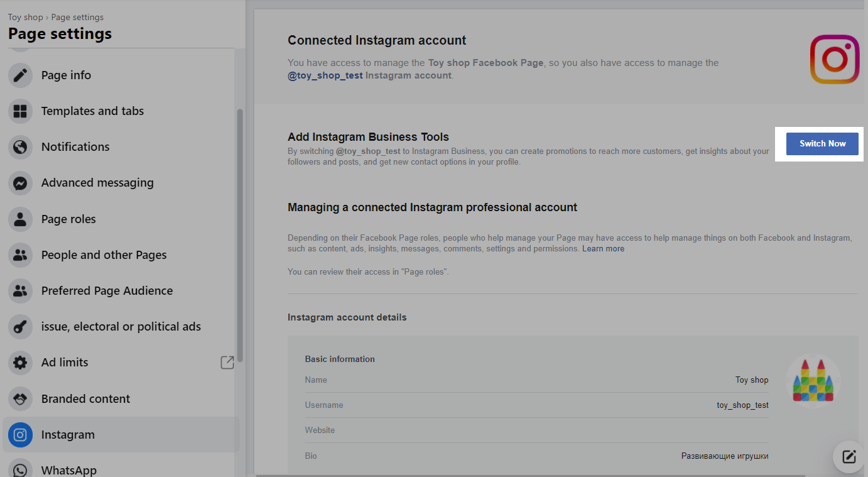Select the Advanced messaging Messenger icon
The height and width of the screenshot is (477, 868).
[x=20, y=183]
